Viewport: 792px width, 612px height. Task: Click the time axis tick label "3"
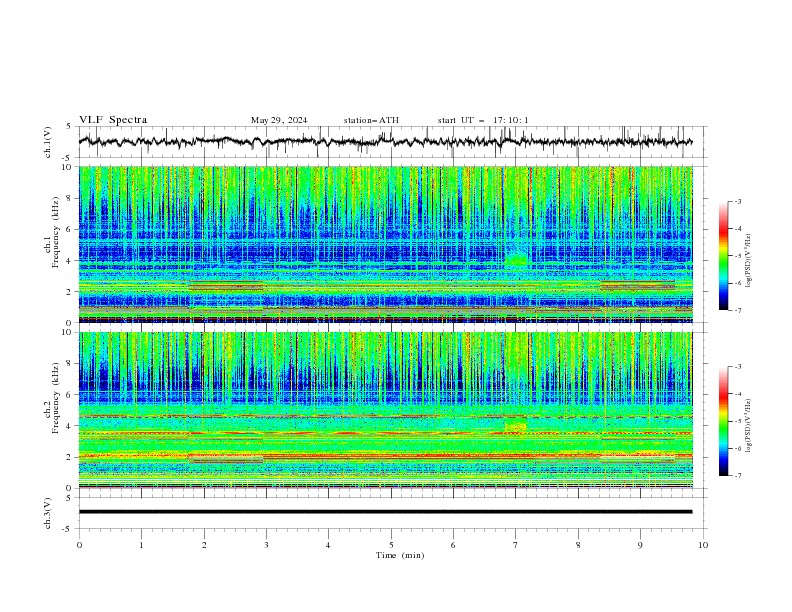[266, 545]
